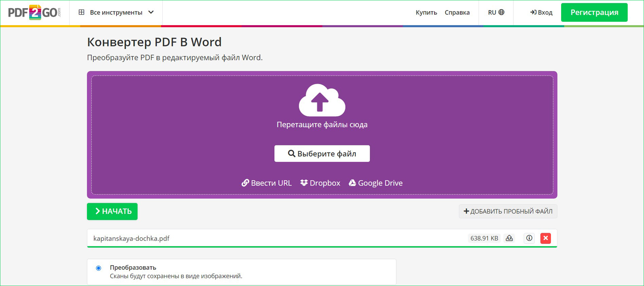The width and height of the screenshot is (644, 286).
Task: Click the cloud upload icon
Action: [322, 100]
